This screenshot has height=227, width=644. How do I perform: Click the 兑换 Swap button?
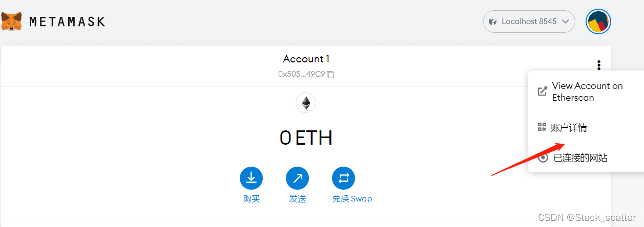pos(343,178)
